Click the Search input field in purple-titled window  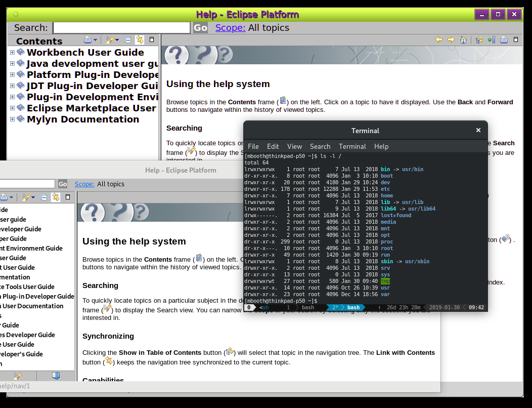pos(121,28)
